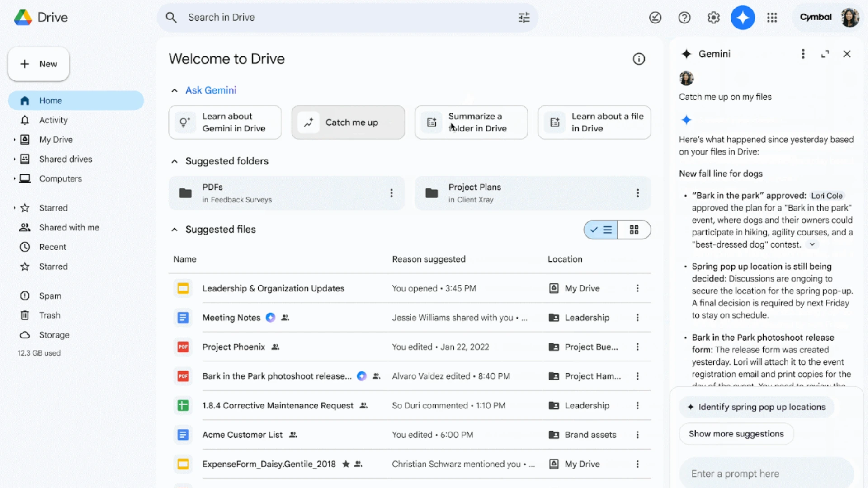Viewport: 868px width, 488px height.
Task: Click the Cymbal organization label
Action: (x=816, y=17)
